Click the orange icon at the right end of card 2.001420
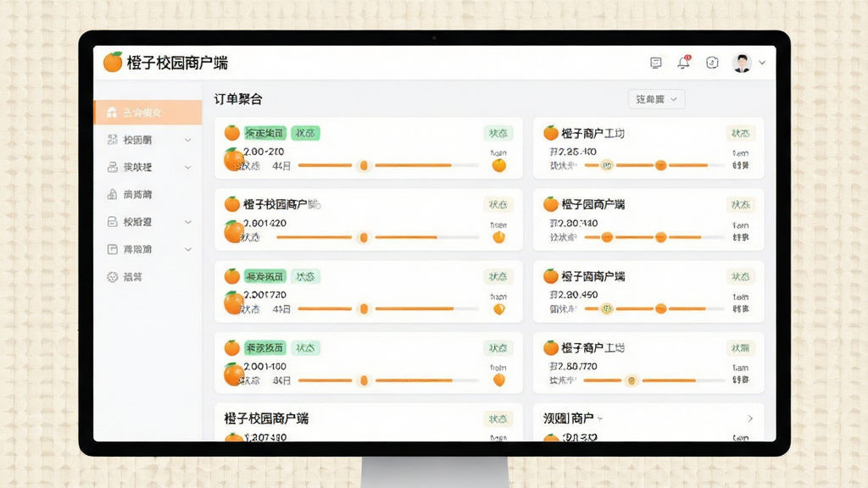Screen dimensions: 868x488 499,237
